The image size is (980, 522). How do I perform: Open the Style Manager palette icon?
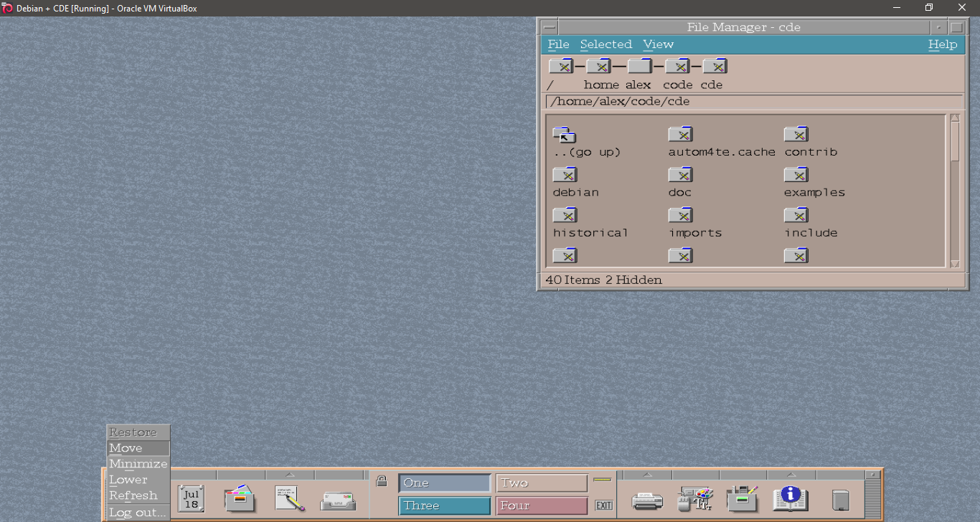coord(695,498)
